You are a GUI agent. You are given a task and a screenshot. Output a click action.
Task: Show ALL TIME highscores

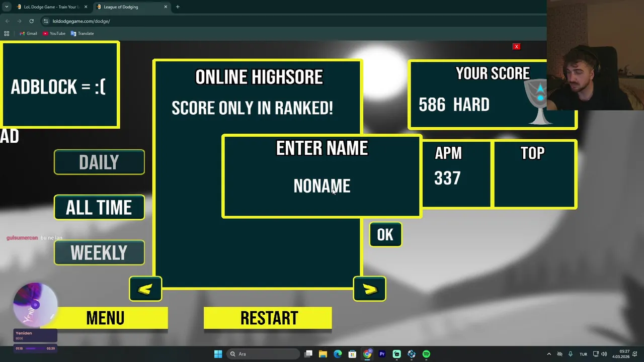pyautogui.click(x=99, y=208)
